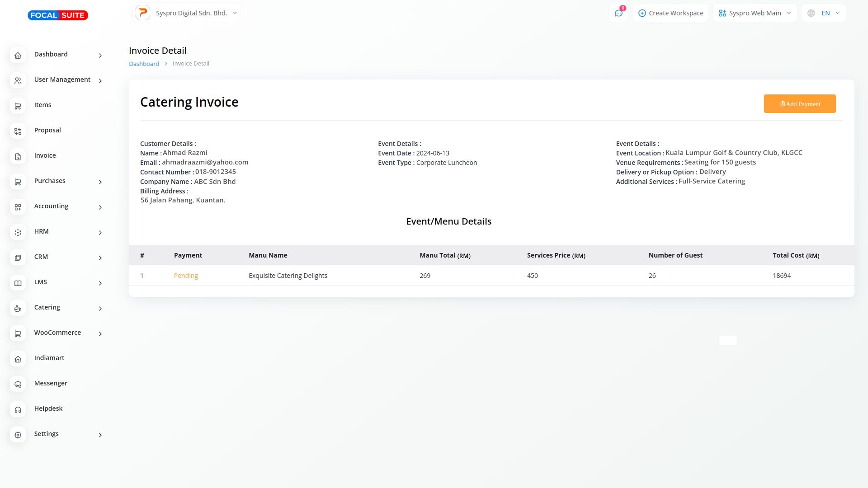Expand the HRM submenu arrow
The image size is (868, 488).
(100, 233)
